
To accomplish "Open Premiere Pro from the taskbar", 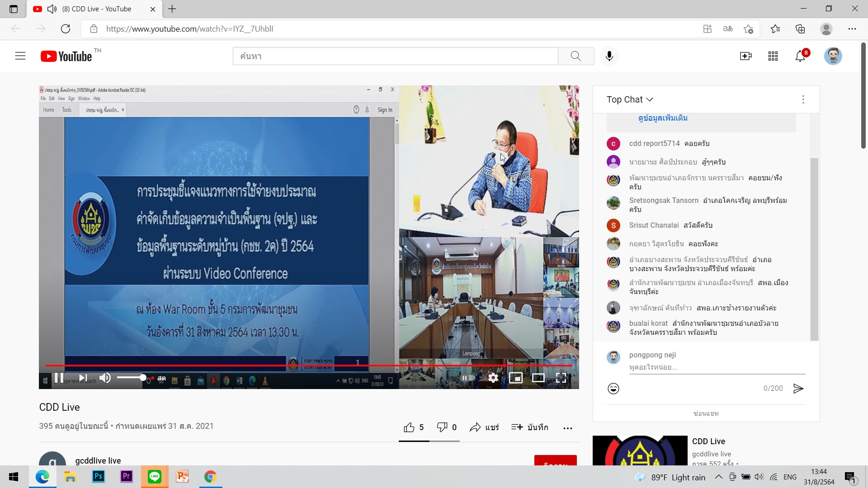I will (127, 477).
